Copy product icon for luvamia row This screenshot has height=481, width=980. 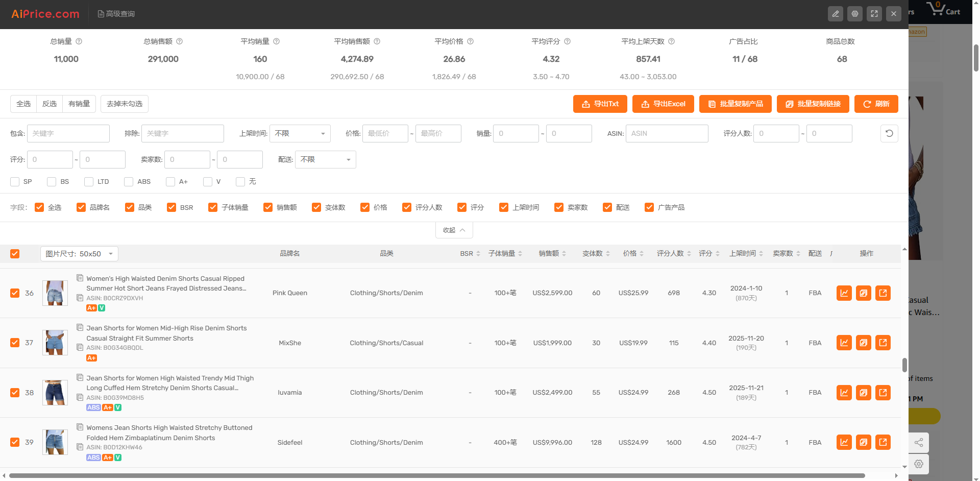click(x=864, y=393)
